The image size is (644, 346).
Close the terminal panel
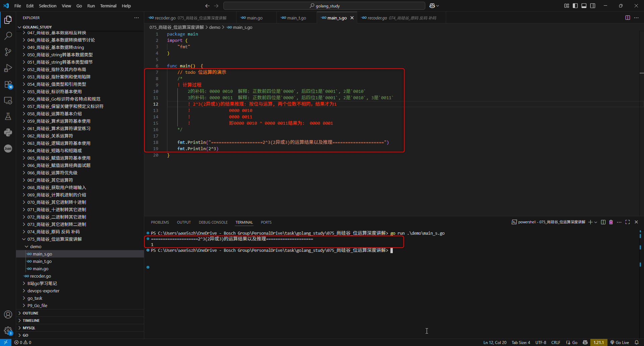636,222
